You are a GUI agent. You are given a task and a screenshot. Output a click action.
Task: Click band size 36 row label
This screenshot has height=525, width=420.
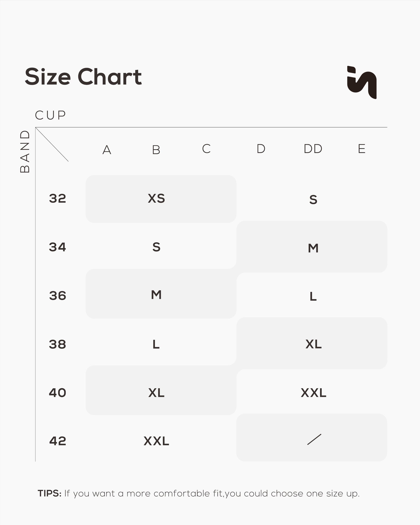pos(57,296)
